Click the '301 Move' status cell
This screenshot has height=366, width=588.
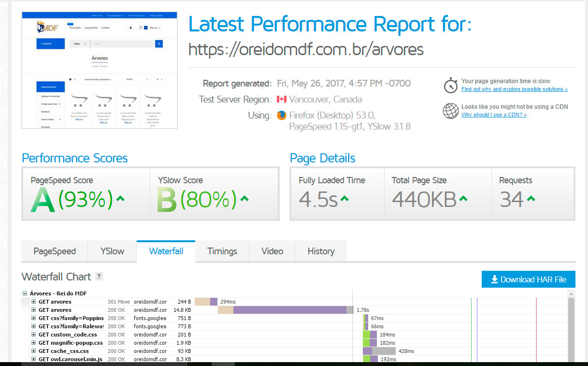click(x=119, y=302)
